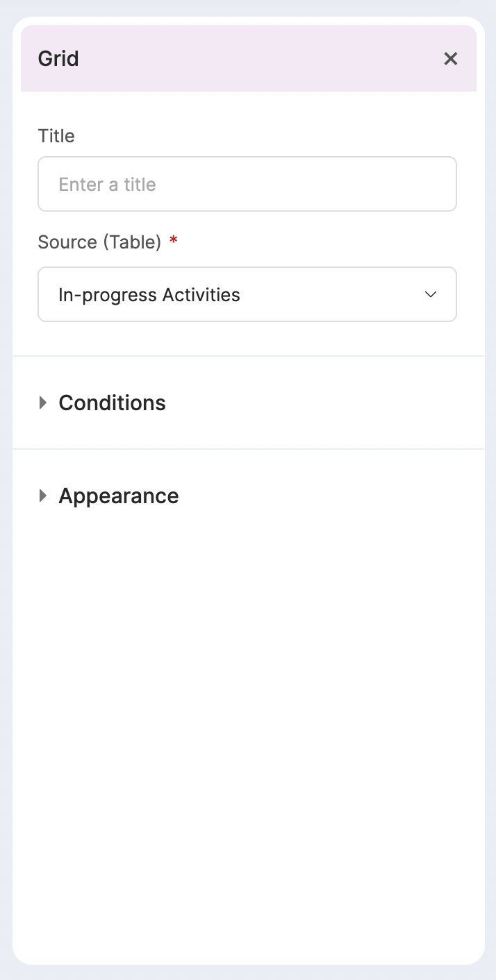This screenshot has width=496, height=980.
Task: Toggle open the Conditions disclosure arrow
Action: point(43,403)
